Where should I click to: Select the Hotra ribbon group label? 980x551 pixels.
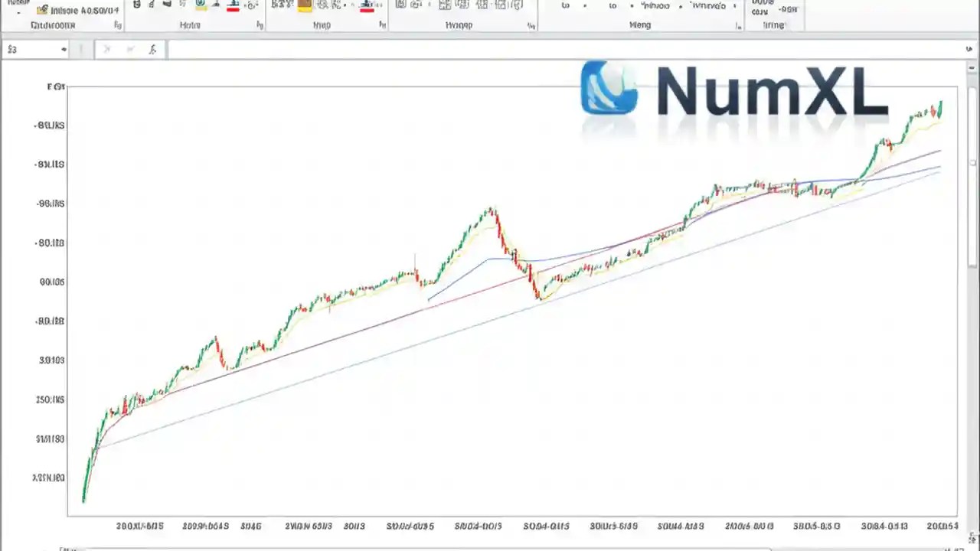point(191,24)
